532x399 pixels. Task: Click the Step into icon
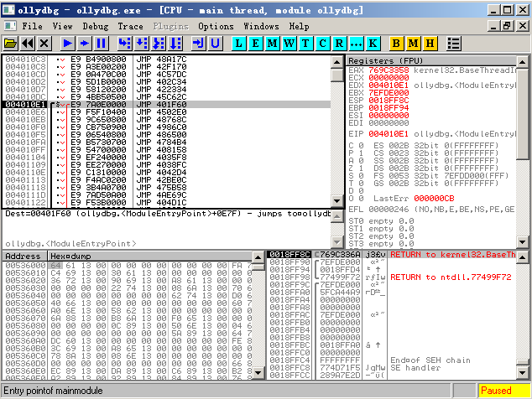pyautogui.click(x=124, y=44)
